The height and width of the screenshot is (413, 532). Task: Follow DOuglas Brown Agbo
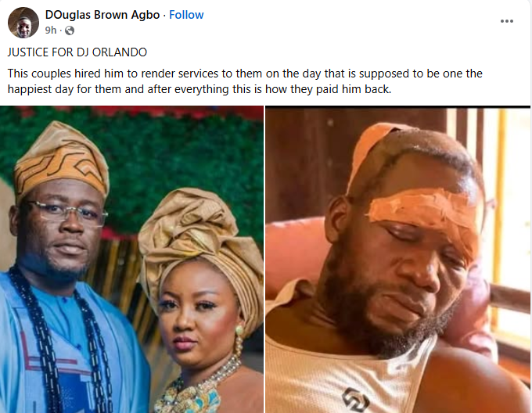pyautogui.click(x=186, y=15)
